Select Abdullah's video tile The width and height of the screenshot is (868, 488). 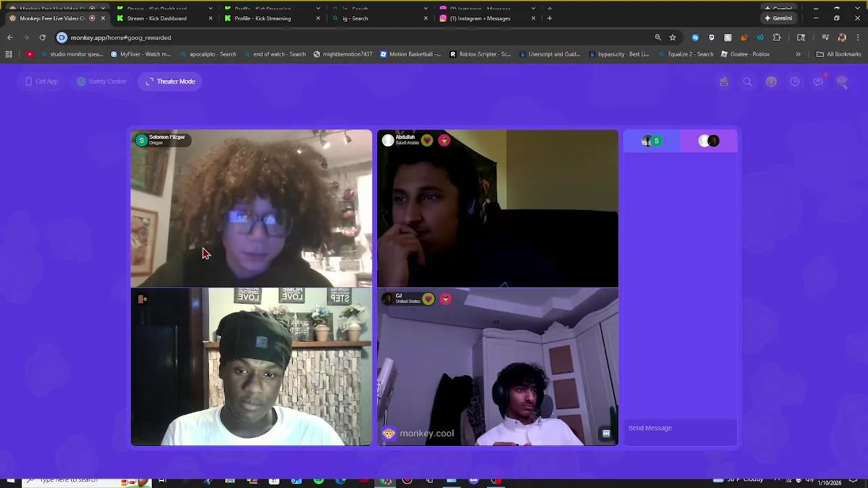[x=498, y=208]
